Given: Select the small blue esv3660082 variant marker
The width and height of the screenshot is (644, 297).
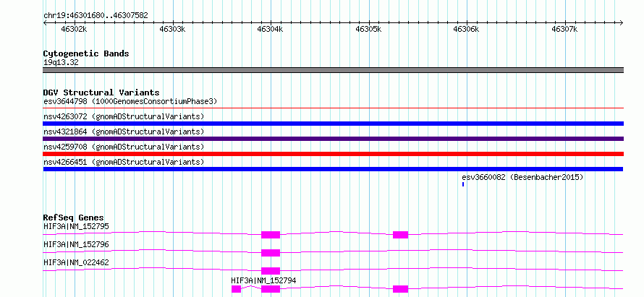Looking at the screenshot, I should click(463, 184).
